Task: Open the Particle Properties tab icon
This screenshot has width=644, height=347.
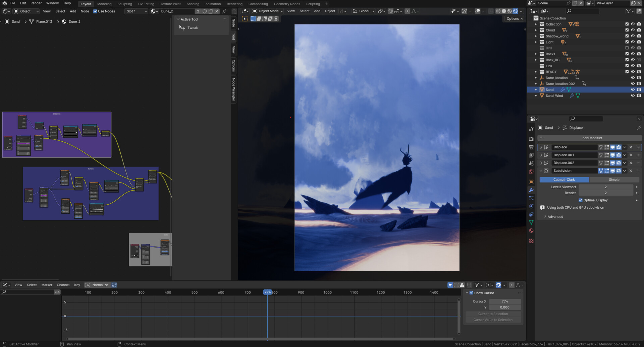Action: click(x=531, y=198)
